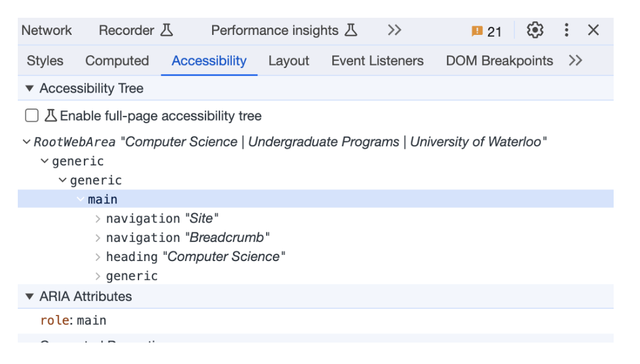
Task: Collapse the ARIA Attributes section
Action: (29, 297)
